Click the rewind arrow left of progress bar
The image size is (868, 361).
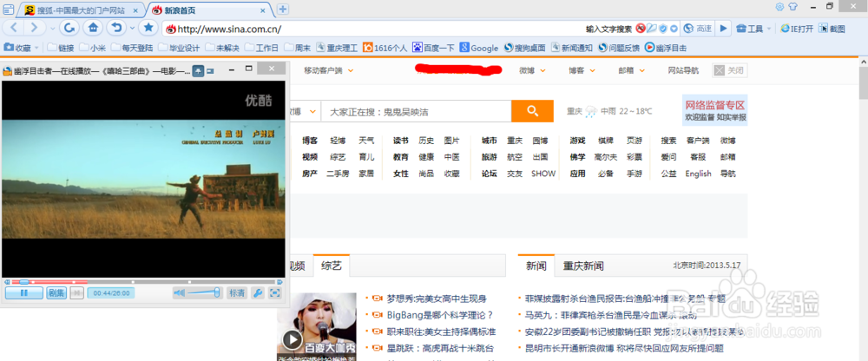click(x=6, y=282)
